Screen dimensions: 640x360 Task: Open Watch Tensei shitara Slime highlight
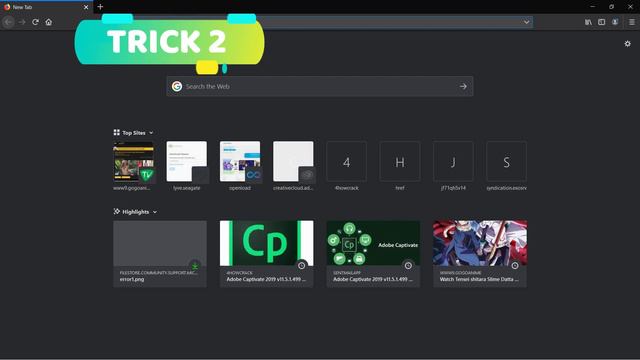click(x=480, y=254)
